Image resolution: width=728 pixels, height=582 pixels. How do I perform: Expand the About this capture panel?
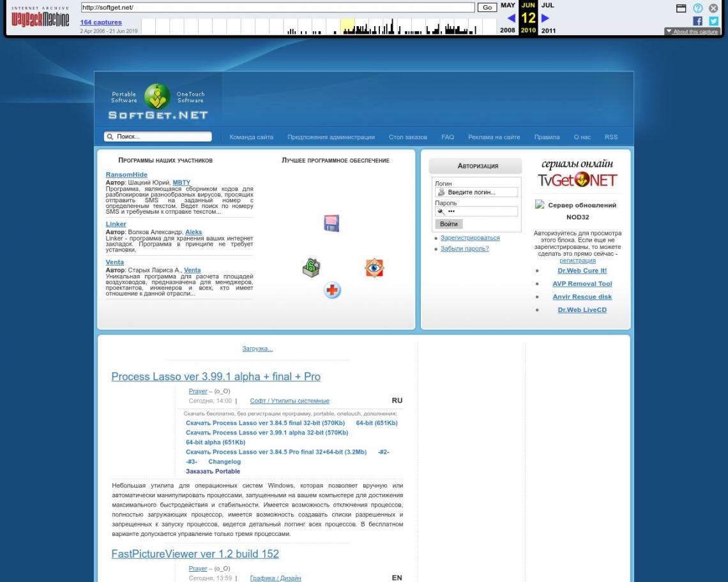(692, 31)
